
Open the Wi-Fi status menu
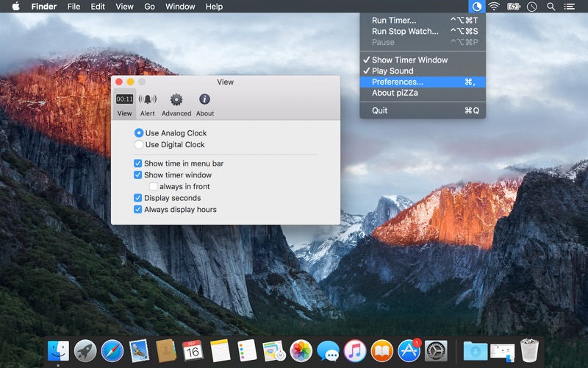(494, 7)
